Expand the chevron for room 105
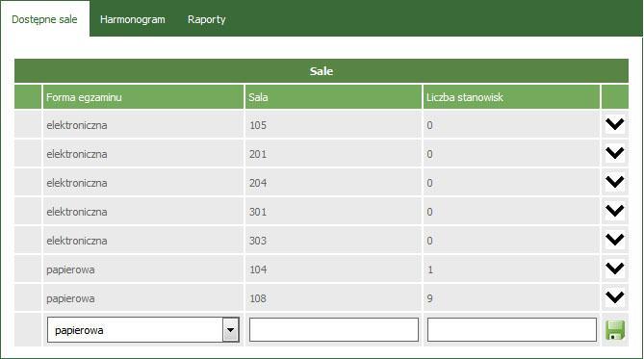Screen dimensions: 644x359 click(x=615, y=123)
